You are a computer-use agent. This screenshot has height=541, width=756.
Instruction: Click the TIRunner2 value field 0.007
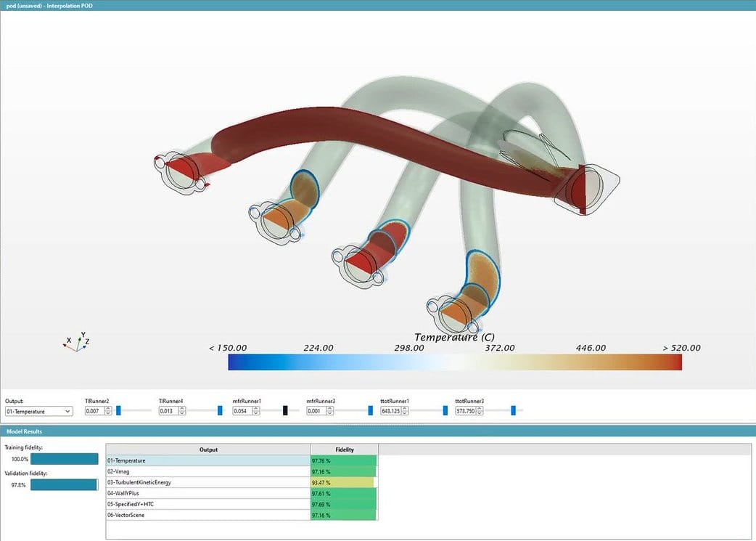coord(94,411)
